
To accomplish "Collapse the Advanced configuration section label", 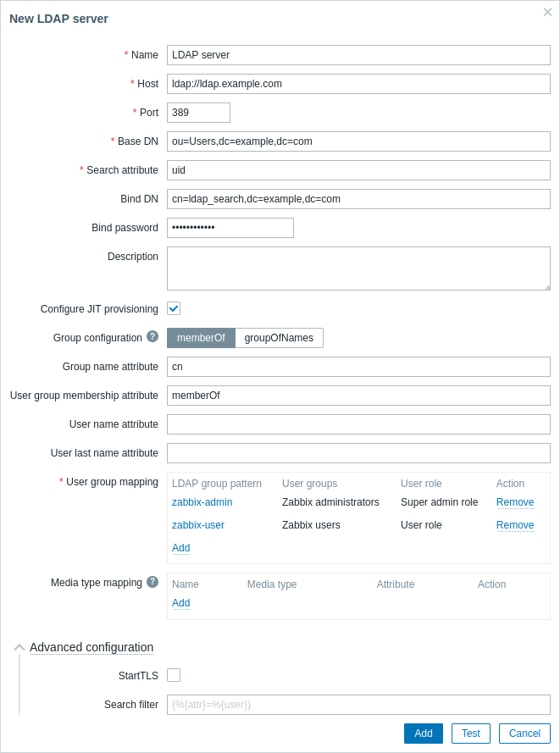I will pyautogui.click(x=91, y=647).
